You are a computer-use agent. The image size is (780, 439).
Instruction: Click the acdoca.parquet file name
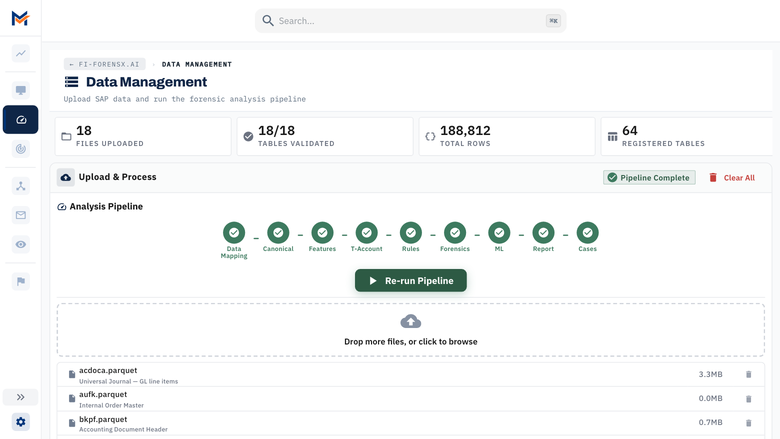(108, 370)
